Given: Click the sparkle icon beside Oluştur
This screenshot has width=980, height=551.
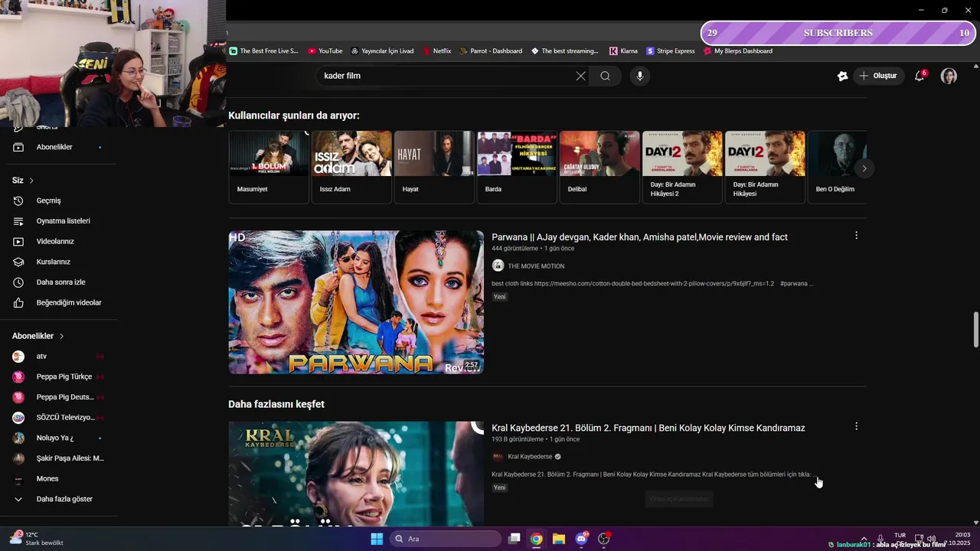Looking at the screenshot, I should point(843,76).
